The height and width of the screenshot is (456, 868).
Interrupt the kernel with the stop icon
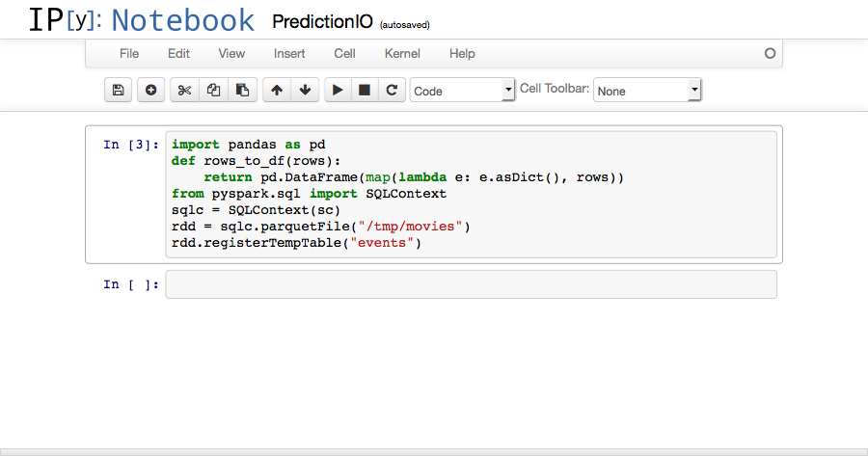(x=365, y=91)
